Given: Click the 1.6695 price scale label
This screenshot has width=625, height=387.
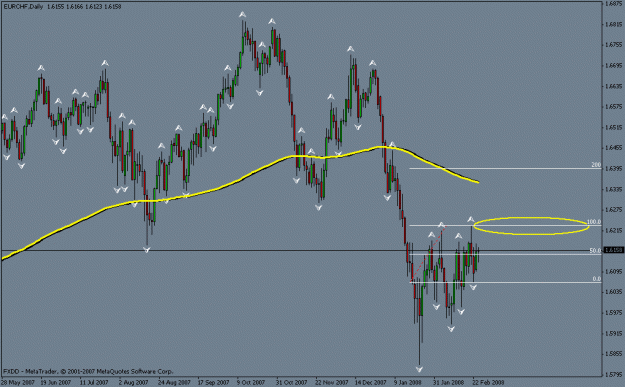Looking at the screenshot, I should pyautogui.click(x=613, y=65).
